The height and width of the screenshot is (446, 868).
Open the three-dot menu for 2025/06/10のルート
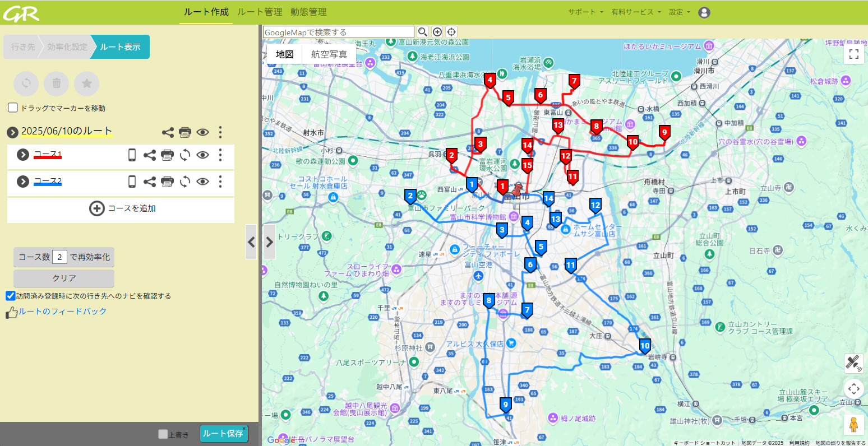[x=220, y=132]
